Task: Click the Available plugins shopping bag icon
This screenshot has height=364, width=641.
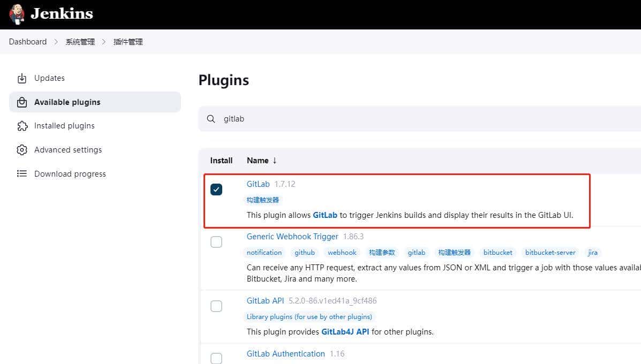Action: tap(22, 102)
